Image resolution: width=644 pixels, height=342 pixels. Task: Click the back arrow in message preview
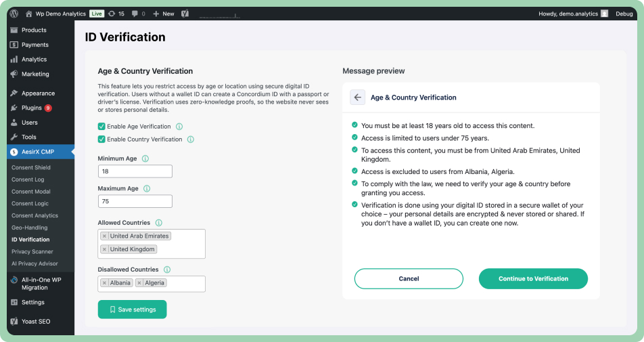click(358, 98)
